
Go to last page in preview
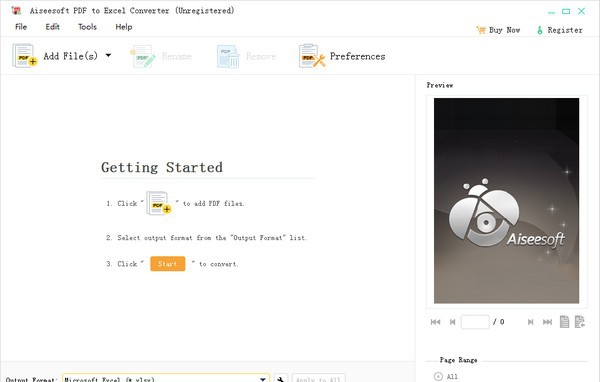547,322
